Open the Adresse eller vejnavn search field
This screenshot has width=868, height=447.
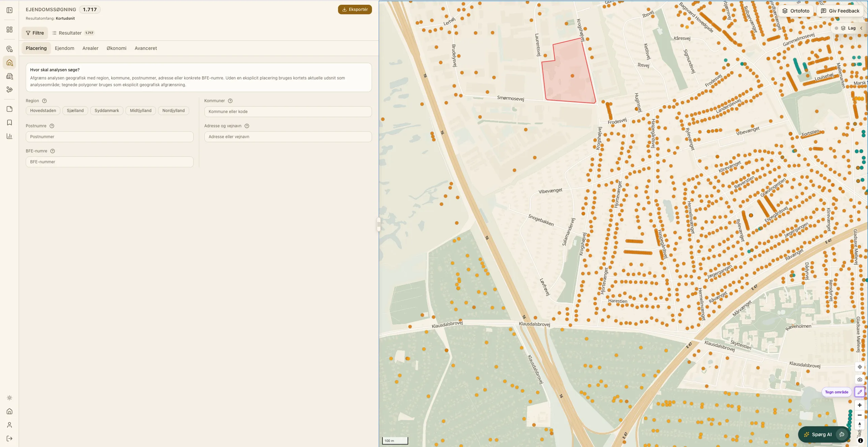click(288, 137)
